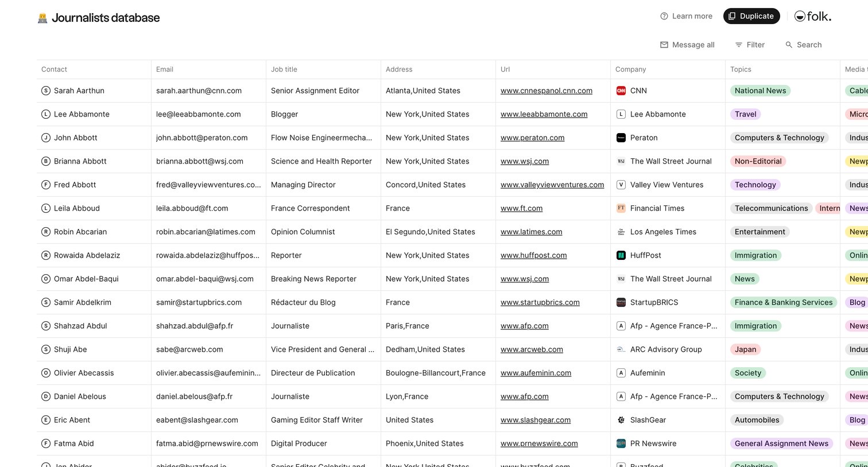This screenshot has width=868, height=467.
Task: Click the ARC Advisory Group logo icon
Action: click(x=621, y=349)
